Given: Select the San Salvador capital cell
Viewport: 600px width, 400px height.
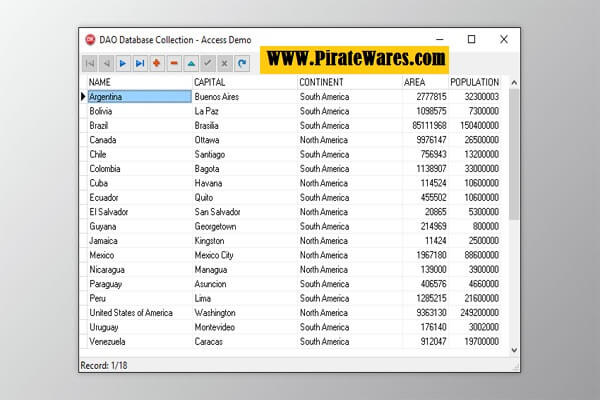Looking at the screenshot, I should pos(245,212).
